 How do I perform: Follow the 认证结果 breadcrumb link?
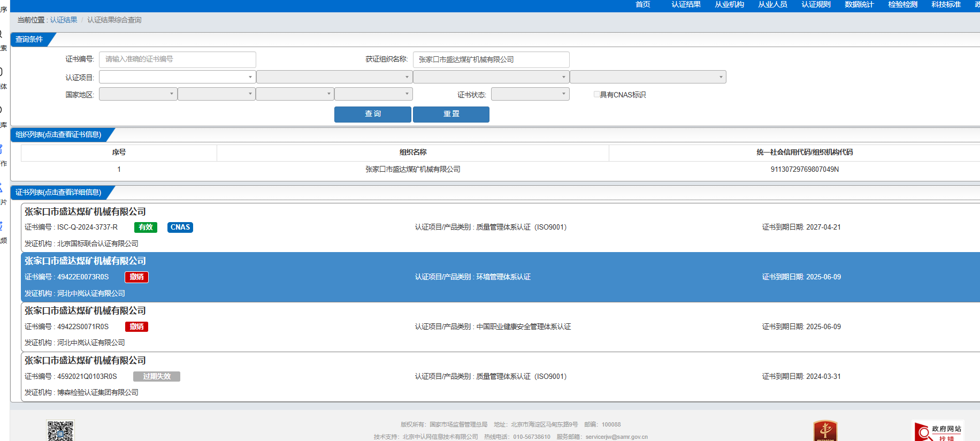pos(64,20)
